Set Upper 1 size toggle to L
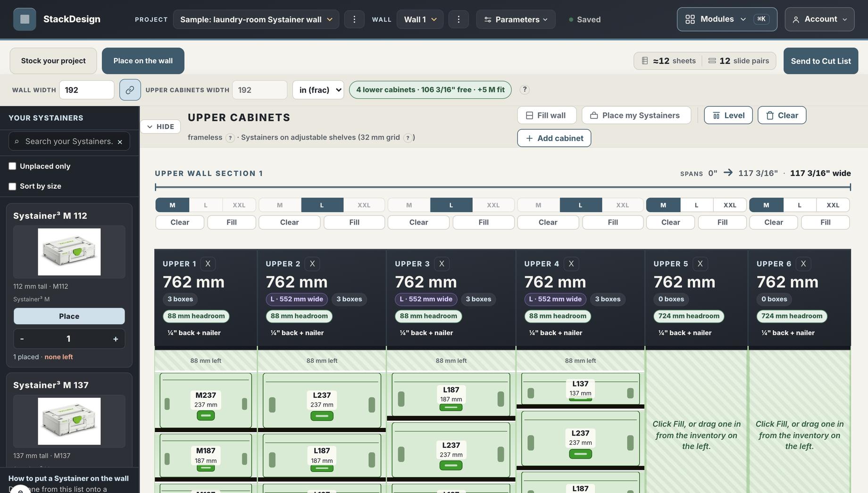868x493 pixels. (206, 205)
